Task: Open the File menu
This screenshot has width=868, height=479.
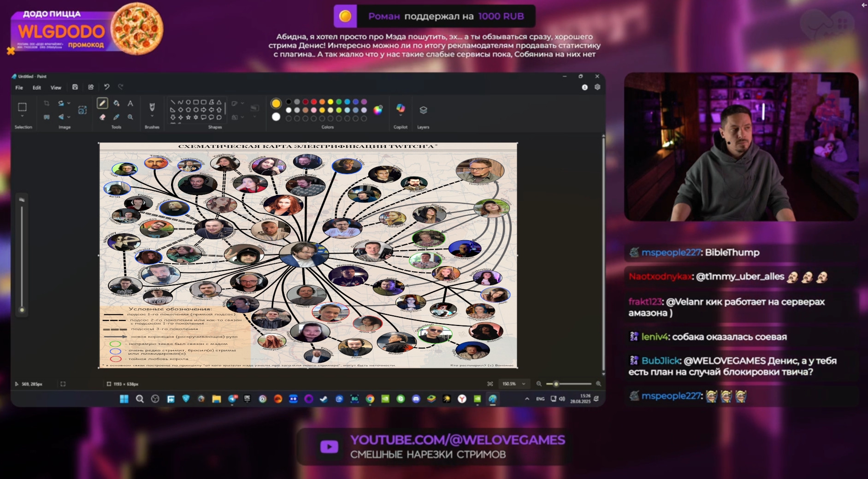Action: coord(19,88)
